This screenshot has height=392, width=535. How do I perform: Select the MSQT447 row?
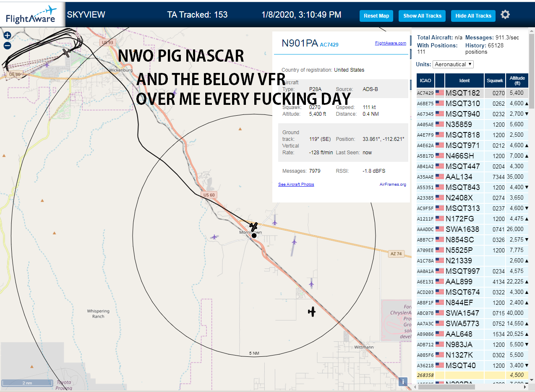pyautogui.click(x=472, y=166)
